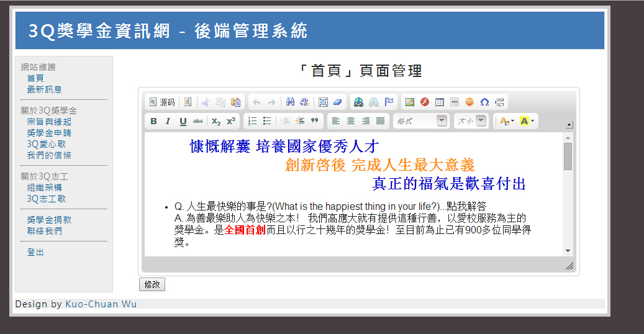This screenshot has width=644, height=334.
Task: Open the templates icon
Action: pos(188,102)
